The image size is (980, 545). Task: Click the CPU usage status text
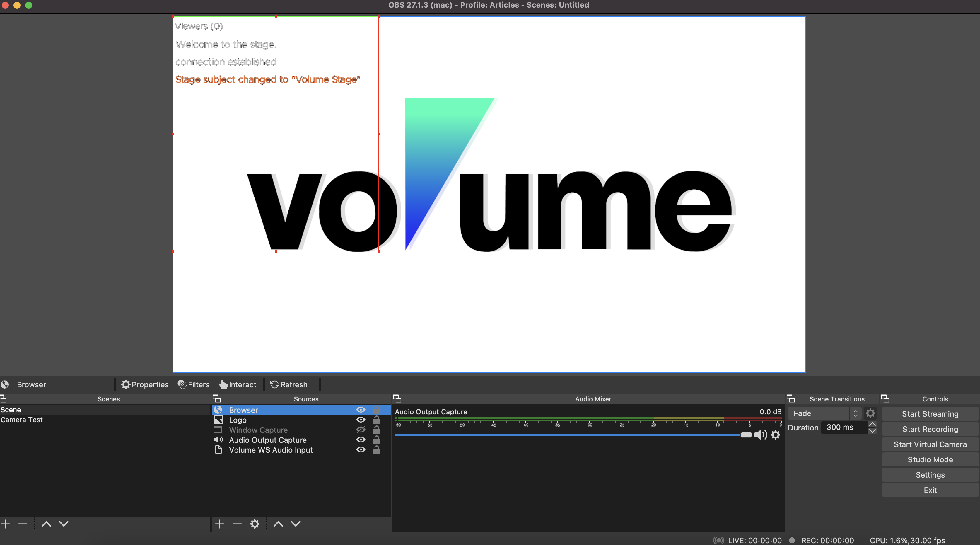(x=907, y=540)
